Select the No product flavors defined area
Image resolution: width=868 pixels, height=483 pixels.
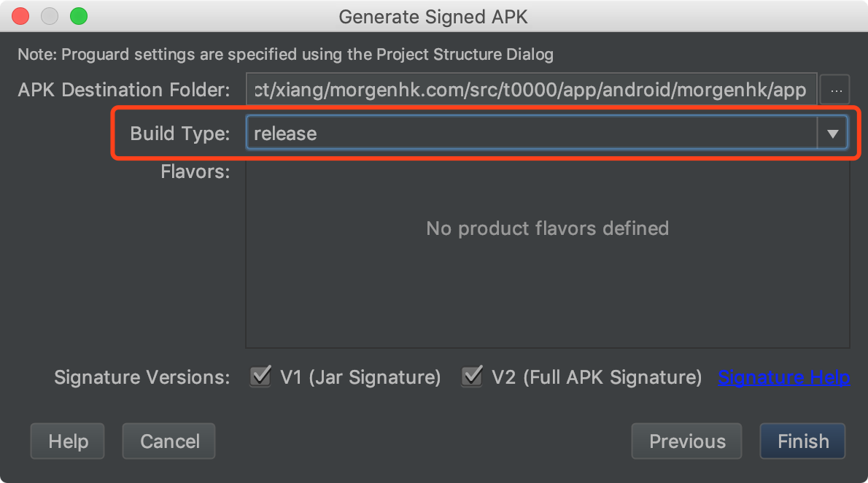(x=547, y=228)
